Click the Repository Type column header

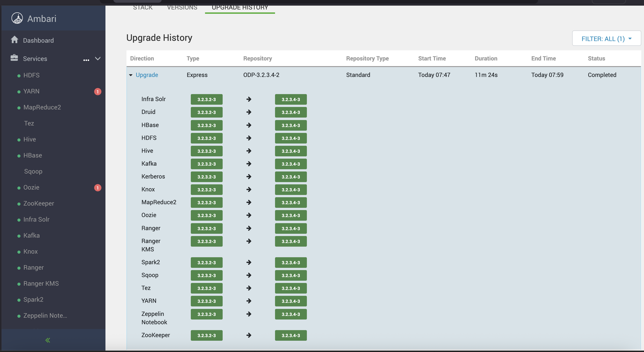point(367,58)
